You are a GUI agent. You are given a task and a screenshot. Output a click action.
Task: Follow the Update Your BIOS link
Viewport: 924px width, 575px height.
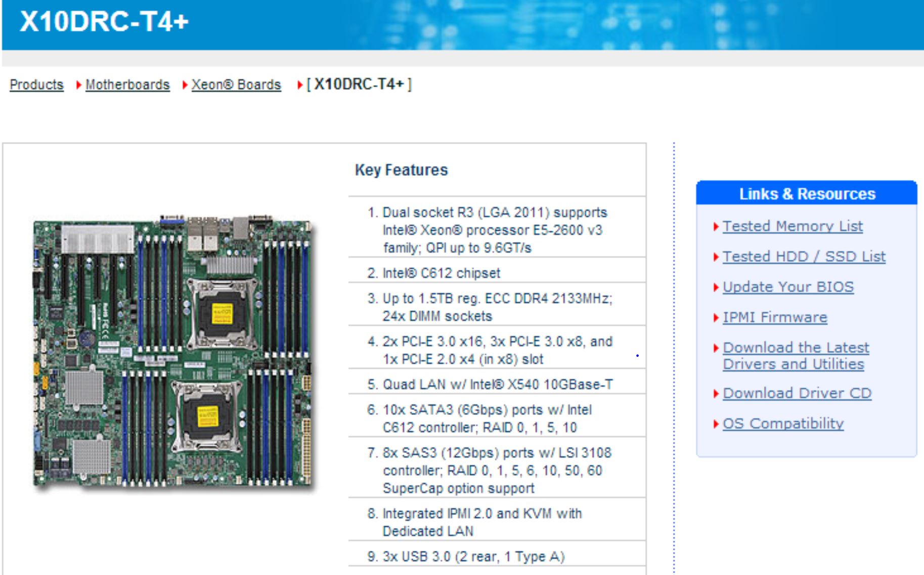coord(788,287)
